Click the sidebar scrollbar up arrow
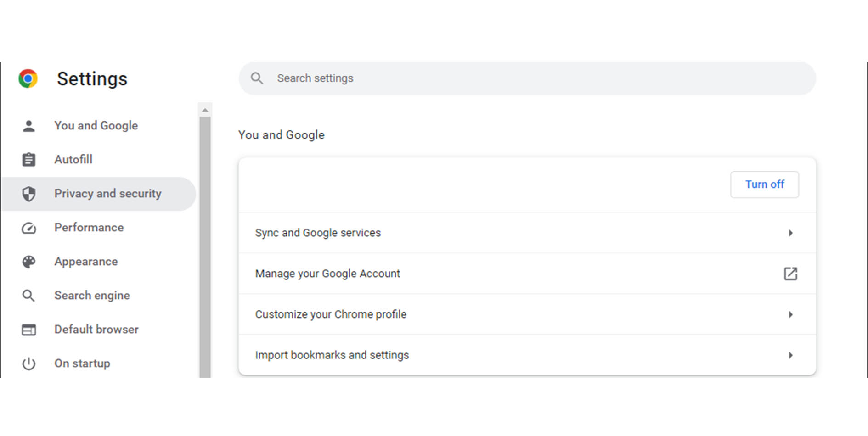 [x=205, y=110]
